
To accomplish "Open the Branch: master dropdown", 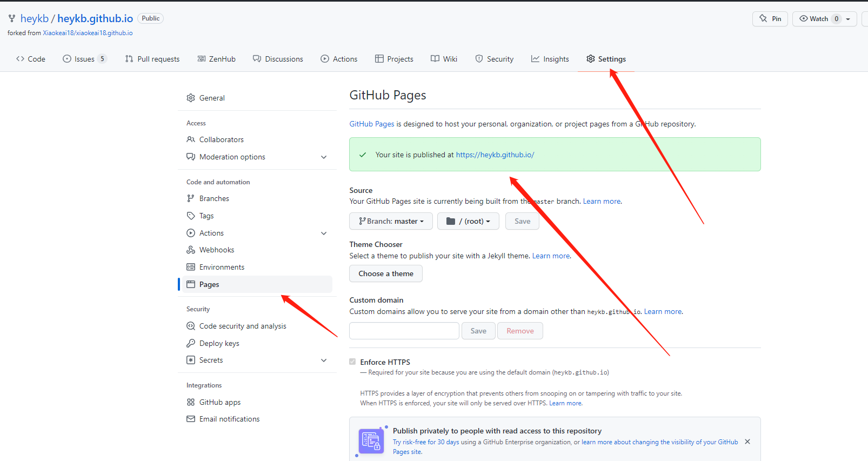I will click(x=391, y=221).
